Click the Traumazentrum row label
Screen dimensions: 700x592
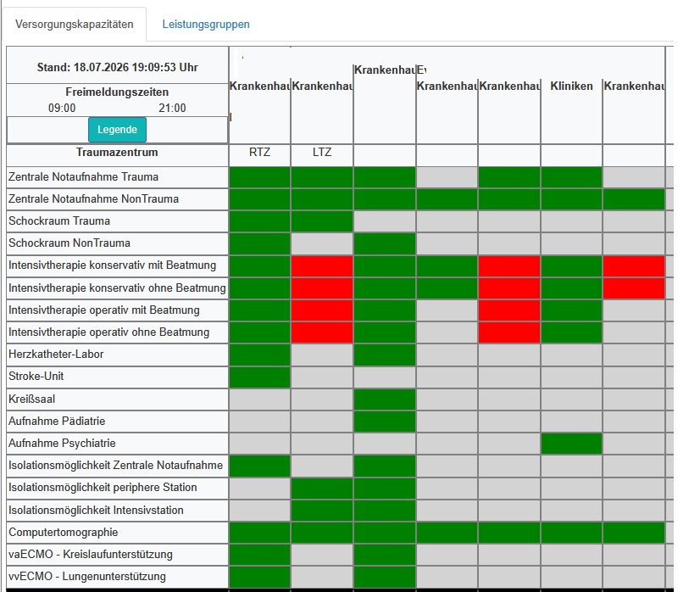[x=118, y=153]
